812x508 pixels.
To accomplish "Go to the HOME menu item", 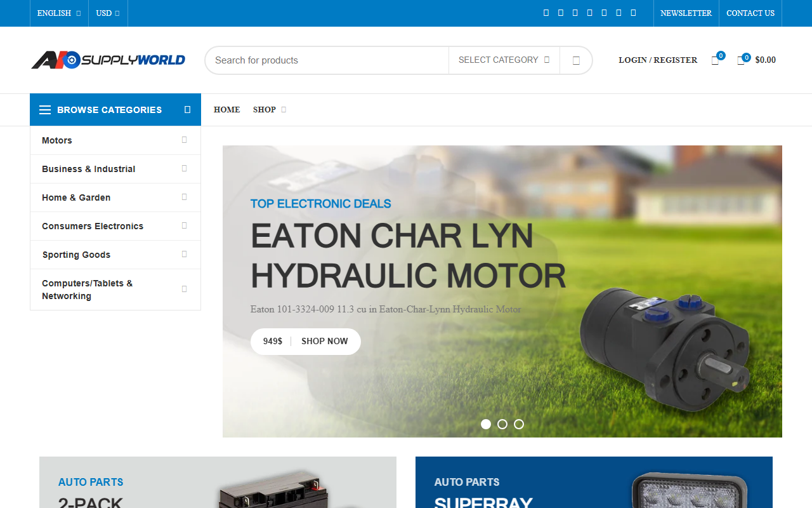I will pyautogui.click(x=226, y=110).
